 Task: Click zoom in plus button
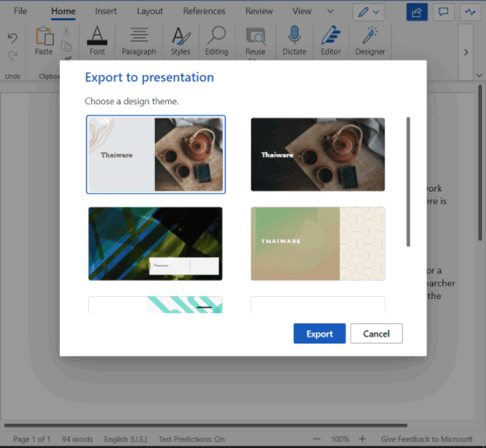point(362,439)
